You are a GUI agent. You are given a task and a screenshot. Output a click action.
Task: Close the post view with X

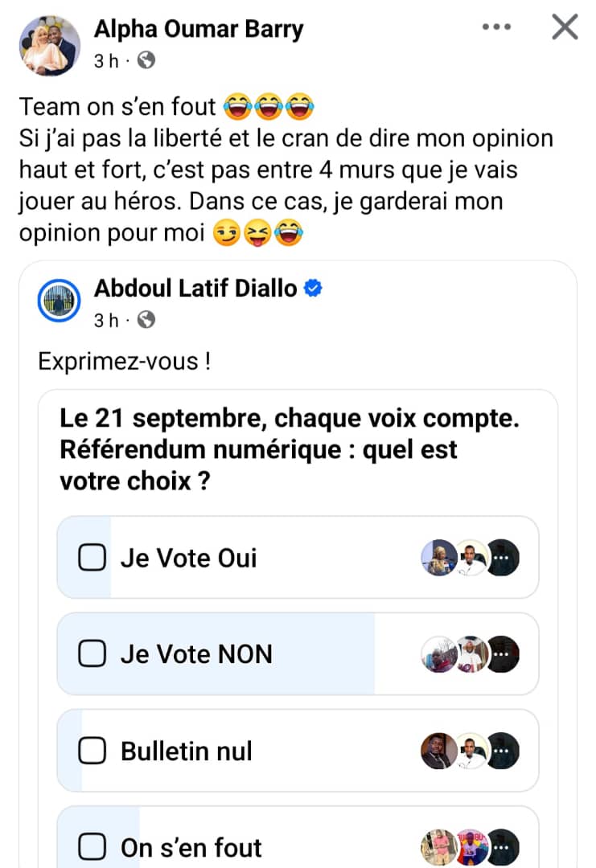point(565,28)
